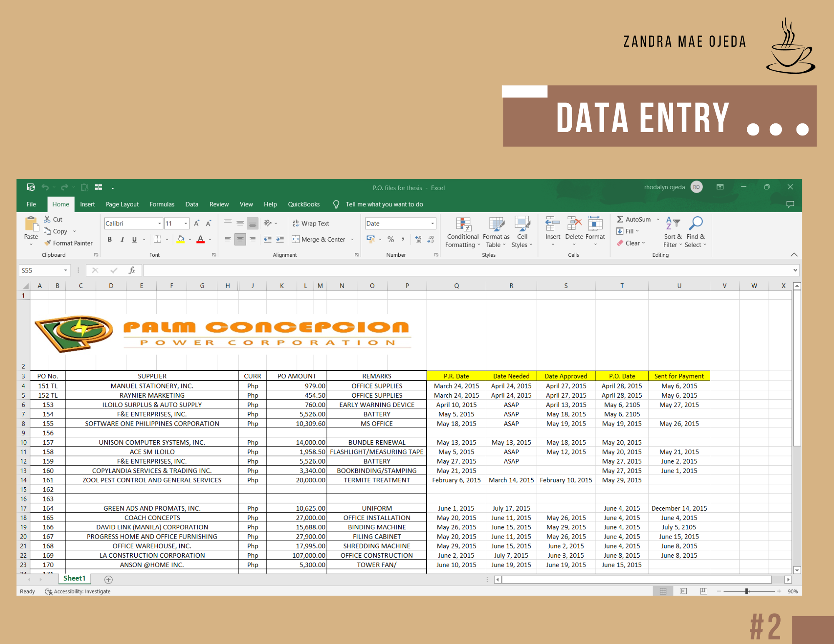Click the Format Painter brush icon
The image size is (834, 644).
click(48, 243)
